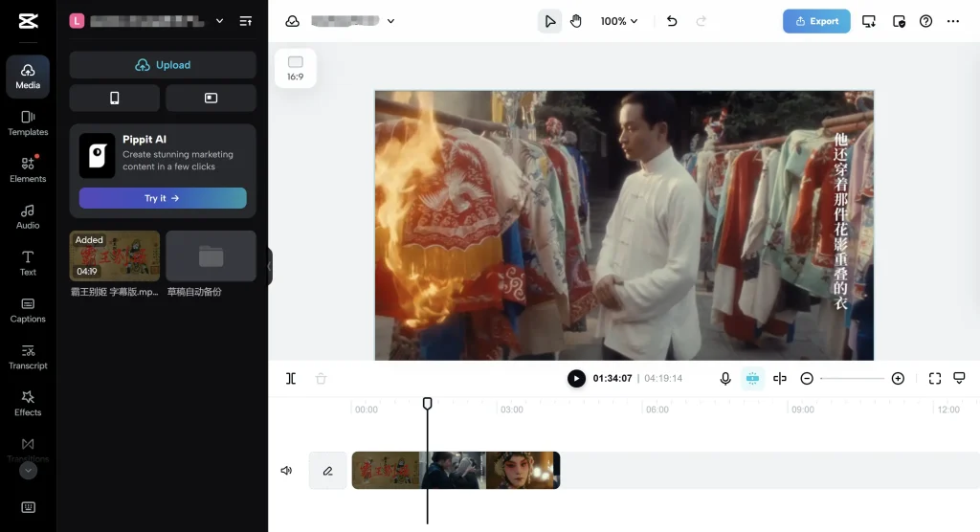Open the Text panel

click(28, 263)
